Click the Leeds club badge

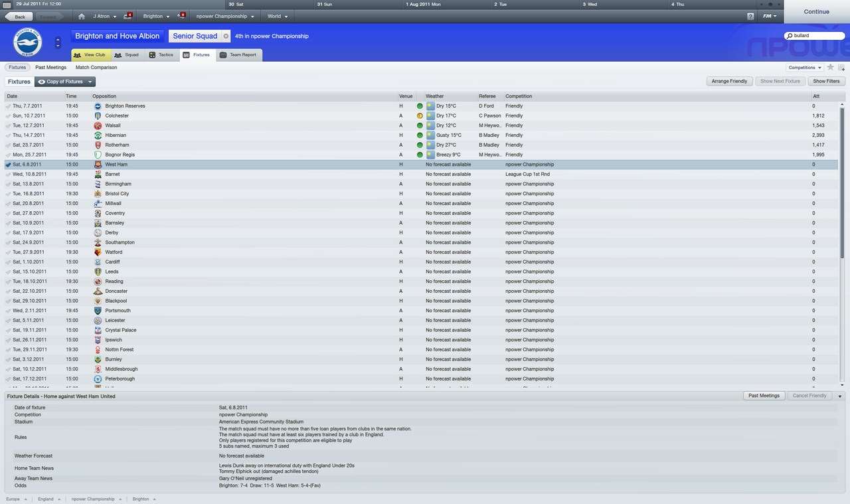(98, 272)
